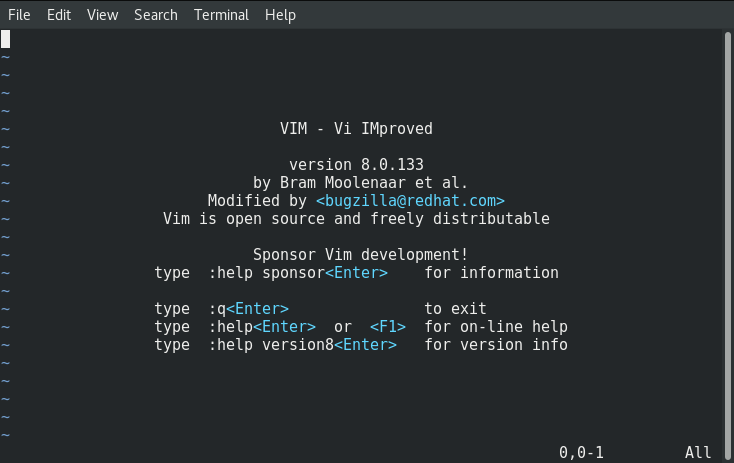Screen dimensions: 734x463
Task: Open the File menu
Action: [19, 15]
